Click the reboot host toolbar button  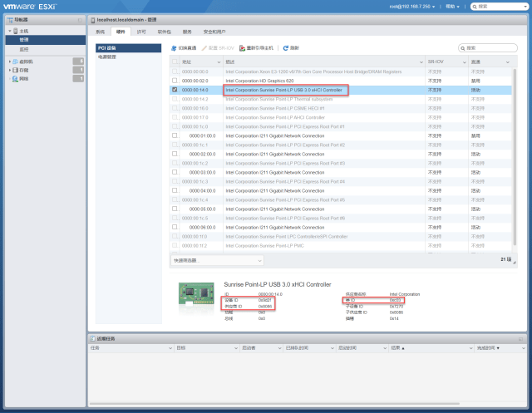click(x=256, y=48)
